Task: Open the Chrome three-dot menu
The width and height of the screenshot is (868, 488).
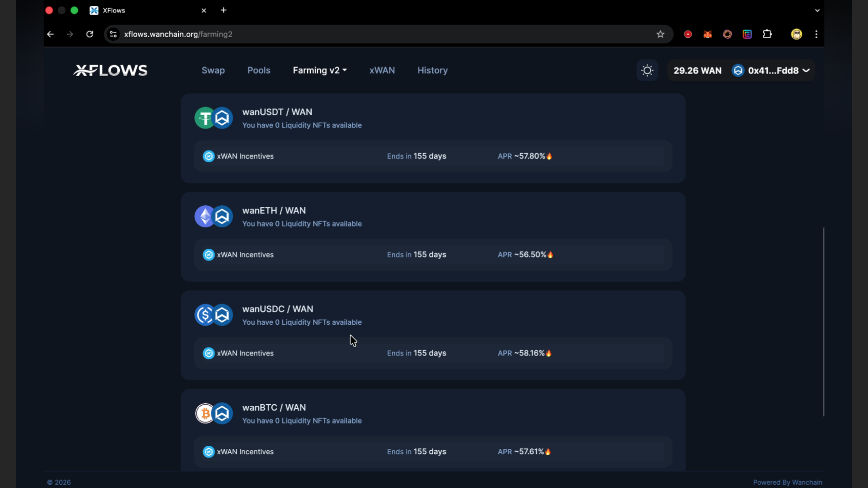Action: click(x=816, y=34)
